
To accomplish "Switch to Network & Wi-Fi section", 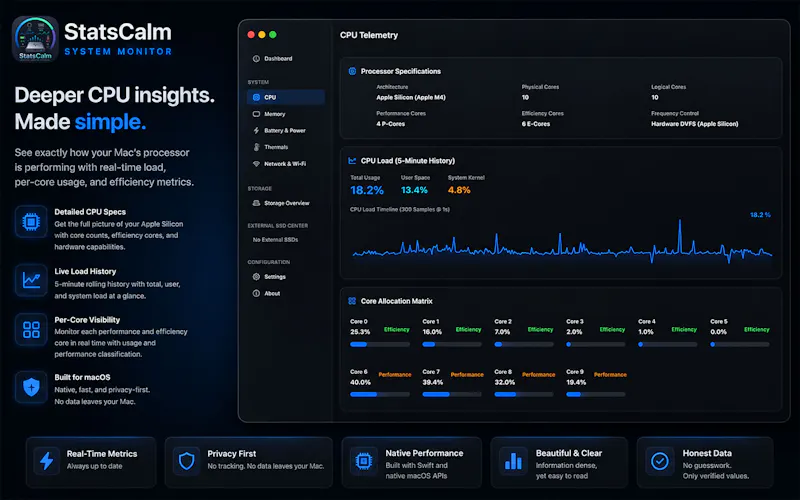I will (x=286, y=164).
